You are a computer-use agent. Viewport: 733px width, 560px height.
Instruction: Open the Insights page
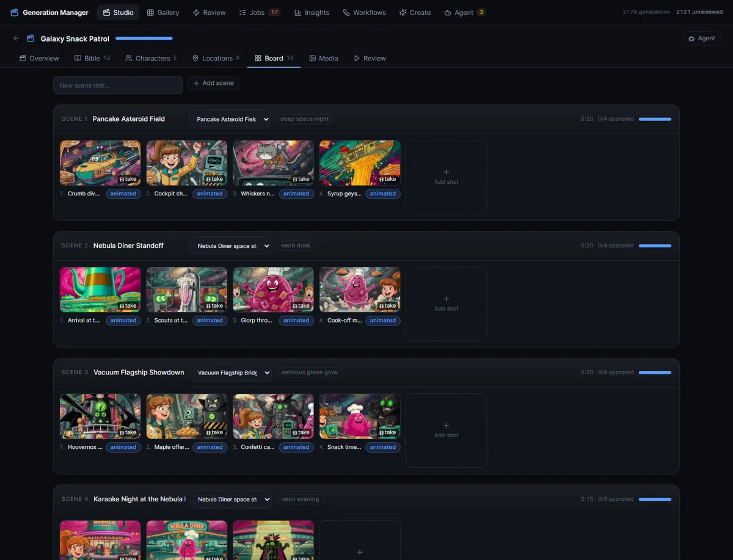(x=312, y=12)
